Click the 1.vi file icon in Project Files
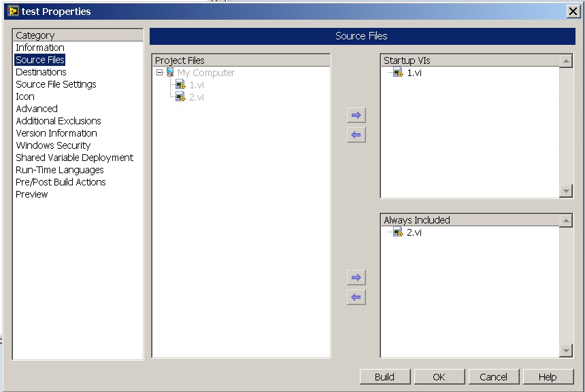Viewport: 585px width, 392px height. pos(180,85)
